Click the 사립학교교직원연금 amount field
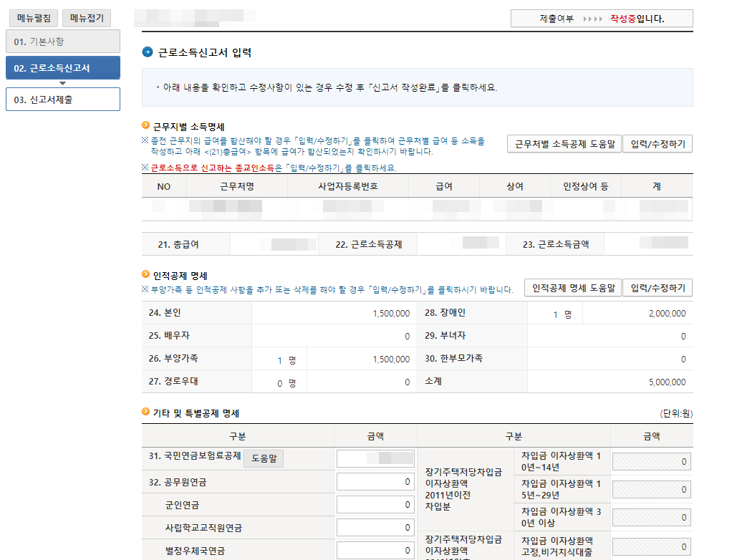Image resolution: width=737 pixels, height=560 pixels. [375, 528]
